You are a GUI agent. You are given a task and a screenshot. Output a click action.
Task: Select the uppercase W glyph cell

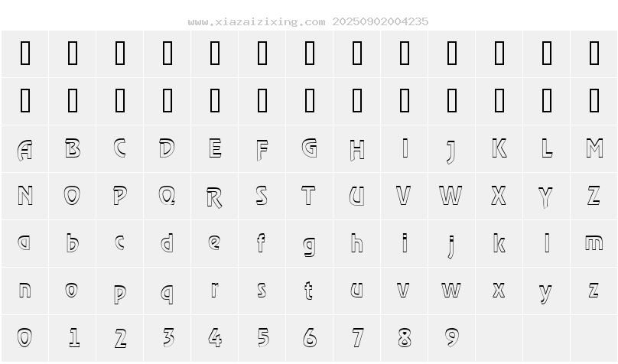coord(452,197)
